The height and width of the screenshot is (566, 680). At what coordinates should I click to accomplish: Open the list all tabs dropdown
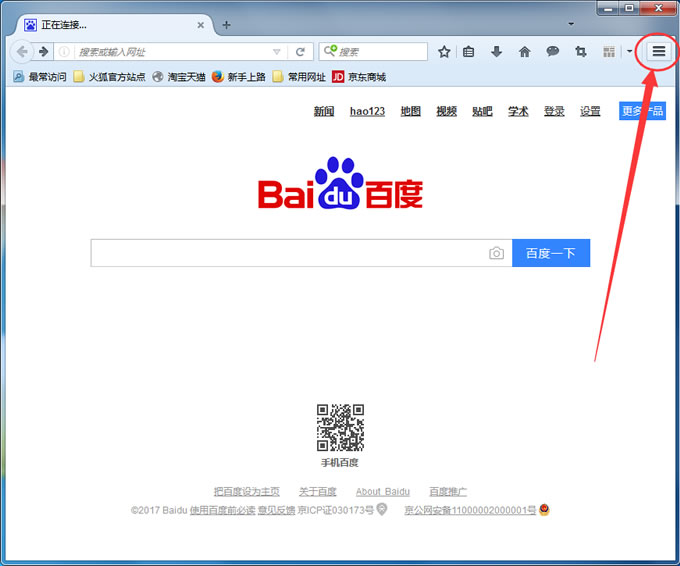pos(571,23)
